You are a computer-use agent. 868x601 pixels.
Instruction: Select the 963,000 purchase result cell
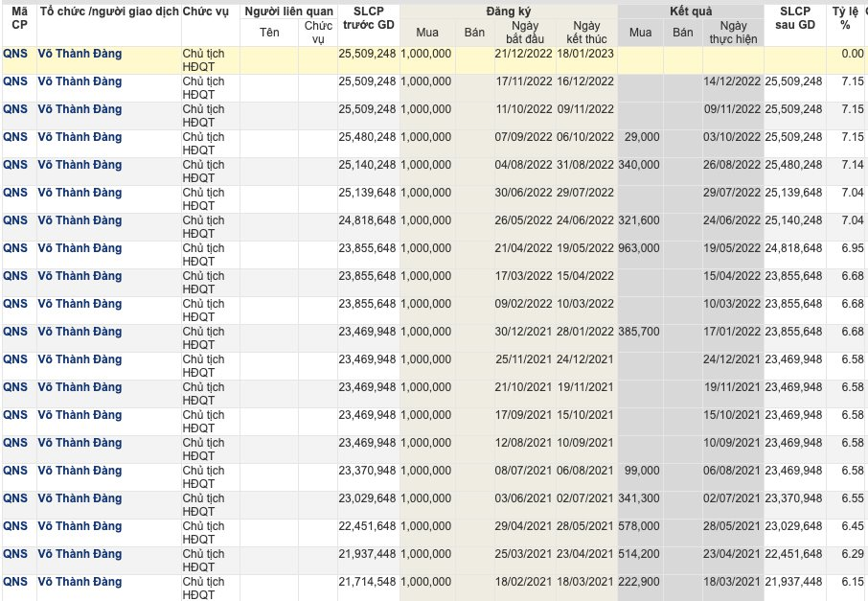tap(640, 248)
